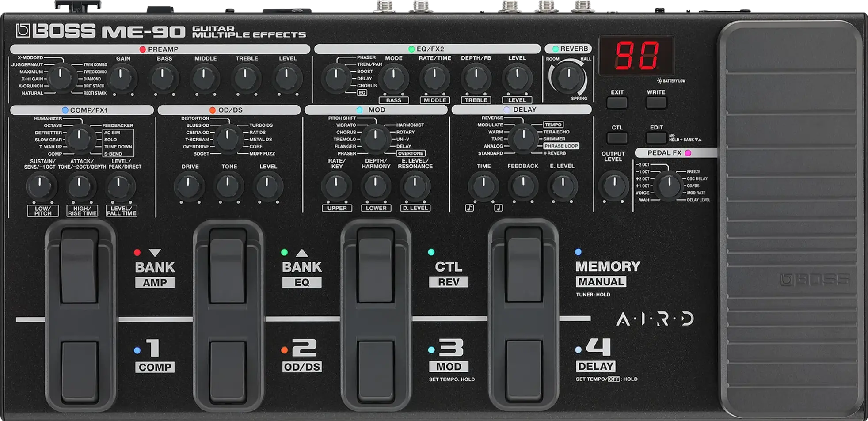Click the BOSS ME-90 logo
Screen dimensions: 868x421
pyautogui.click(x=101, y=31)
